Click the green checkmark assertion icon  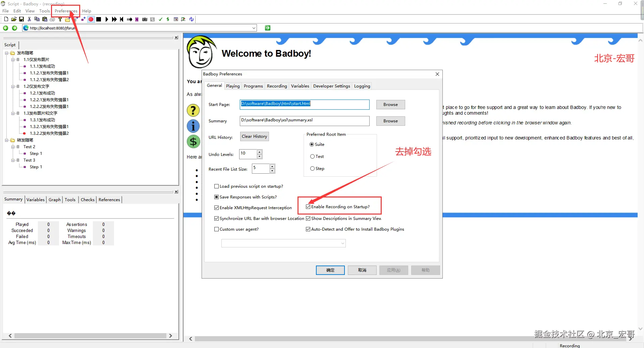click(160, 19)
